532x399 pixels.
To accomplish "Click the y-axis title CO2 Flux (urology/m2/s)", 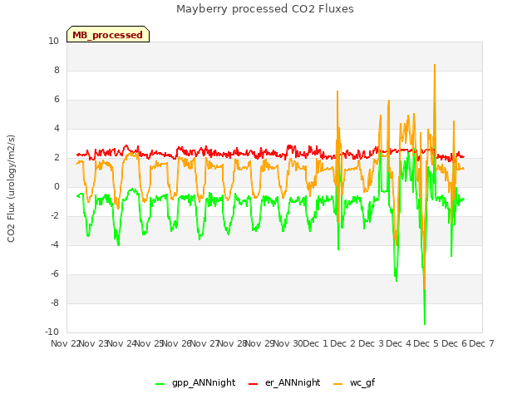I will pyautogui.click(x=11, y=189).
